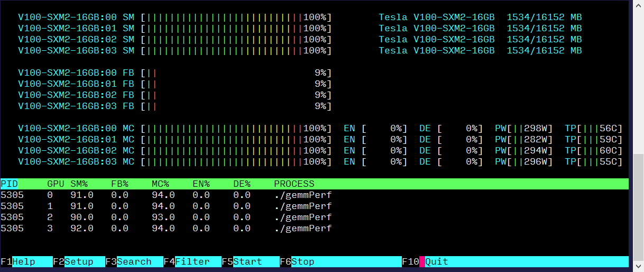Click the 59C temperature meter
Screen dimensions: 644x272
coord(594,140)
